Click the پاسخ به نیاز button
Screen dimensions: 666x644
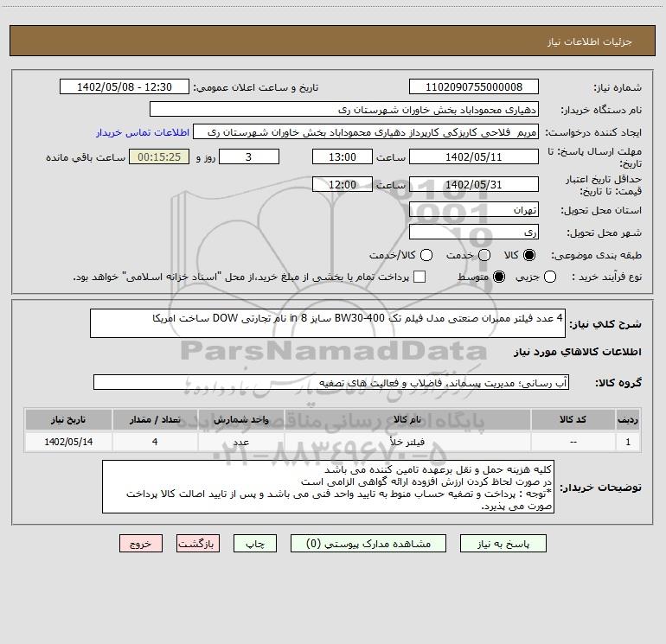click(x=503, y=544)
